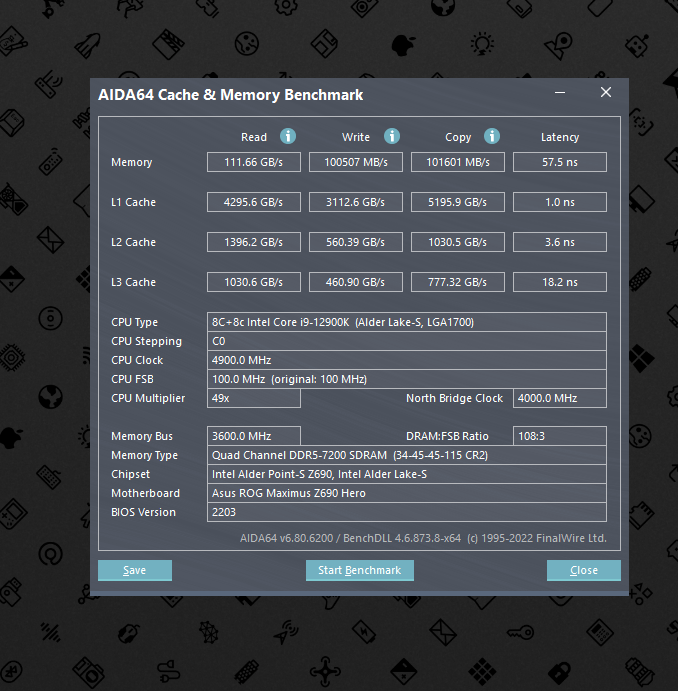
Task: Click CPU FSB field 100.0 MHz
Action: coord(407,379)
